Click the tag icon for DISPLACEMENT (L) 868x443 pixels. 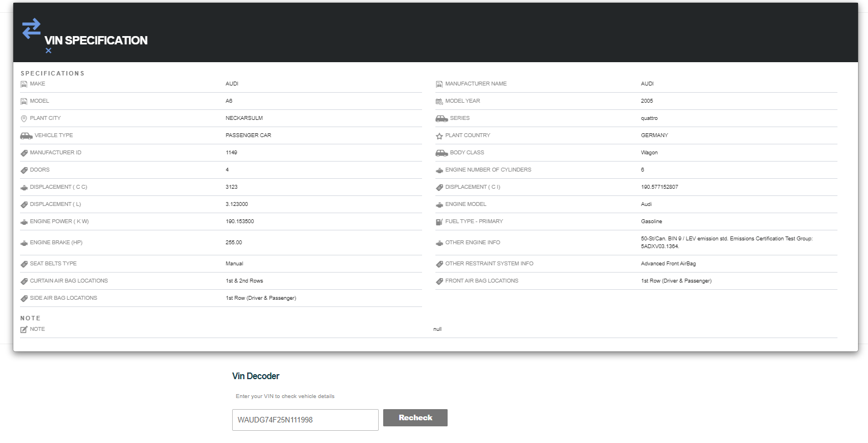(24, 205)
